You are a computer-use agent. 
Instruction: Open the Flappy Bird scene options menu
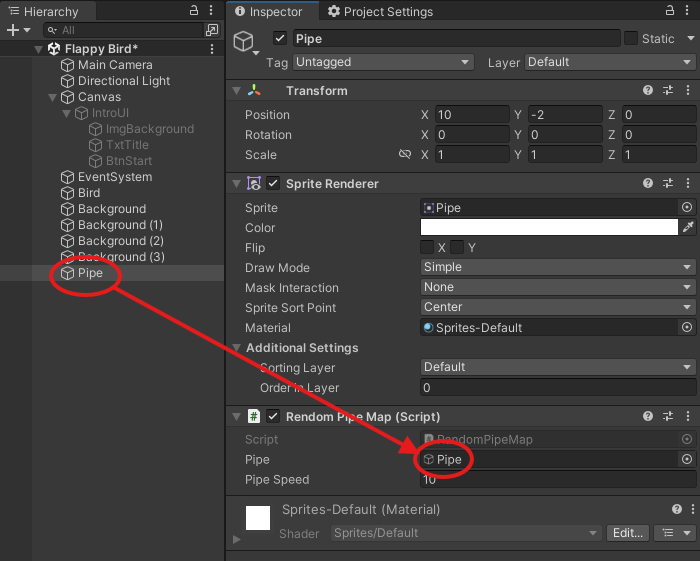coord(212,49)
